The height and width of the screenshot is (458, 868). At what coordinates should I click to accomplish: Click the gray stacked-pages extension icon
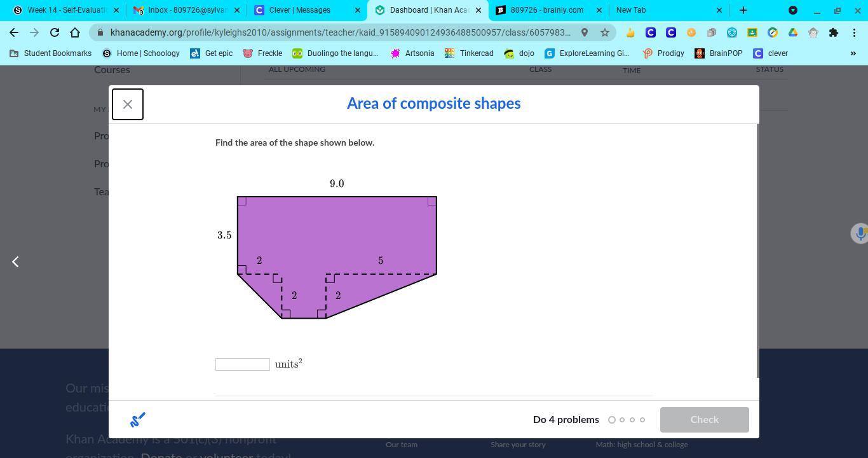point(712,32)
